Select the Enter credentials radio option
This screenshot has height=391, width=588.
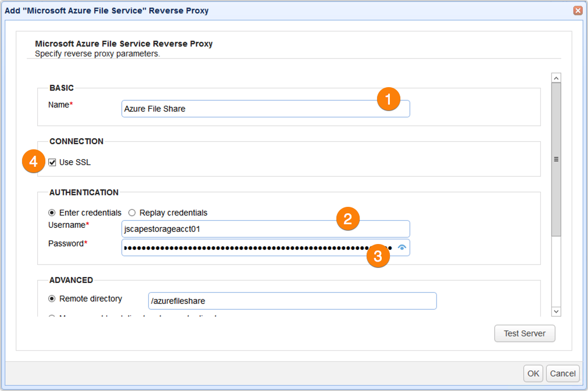53,213
